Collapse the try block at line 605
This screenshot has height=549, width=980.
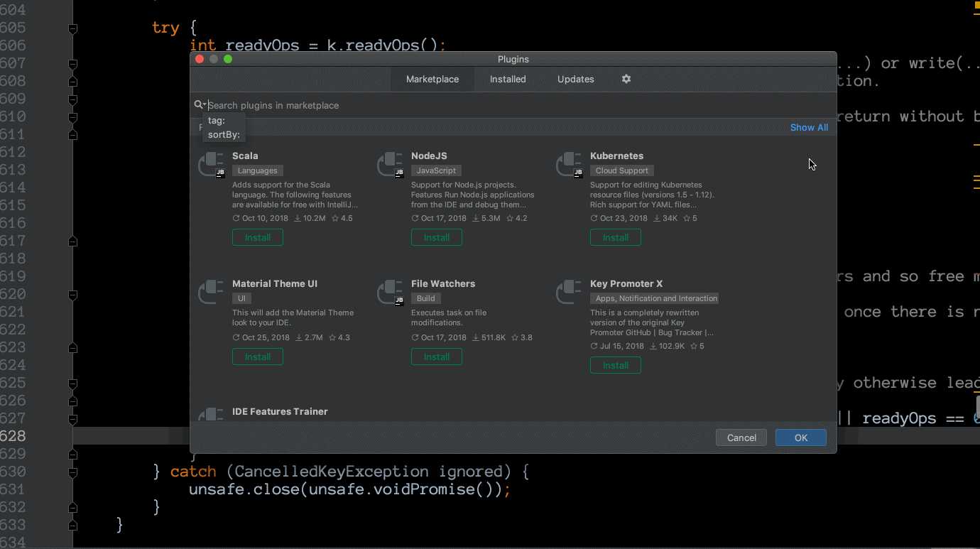[72, 28]
